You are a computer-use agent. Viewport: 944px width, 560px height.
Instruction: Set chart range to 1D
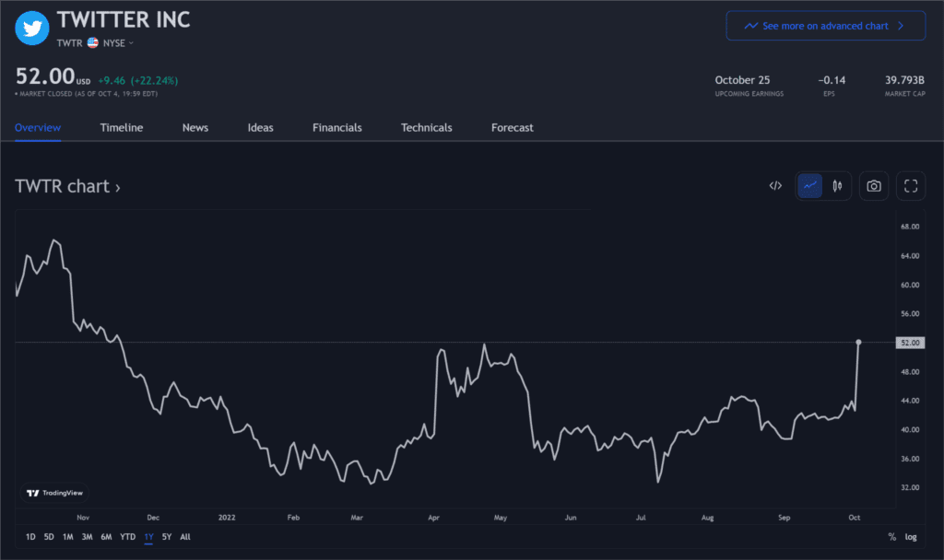coord(30,537)
